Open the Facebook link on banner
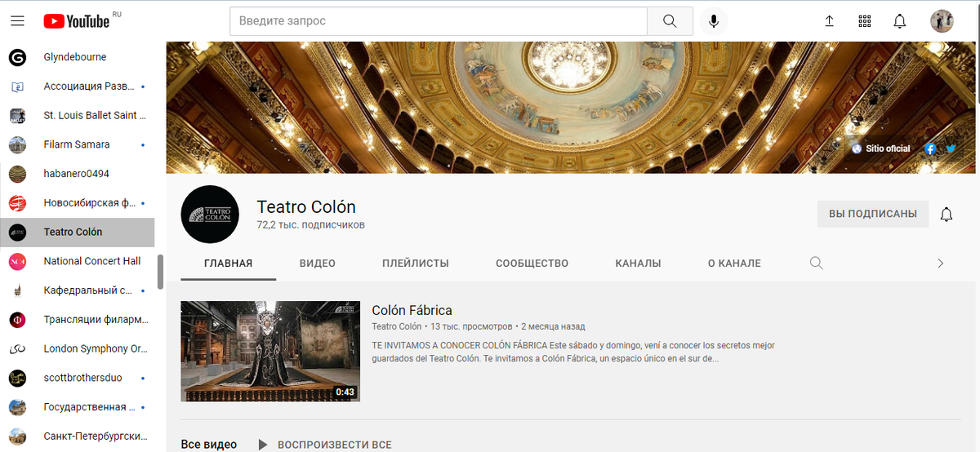Image resolution: width=980 pixels, height=452 pixels. click(x=930, y=148)
